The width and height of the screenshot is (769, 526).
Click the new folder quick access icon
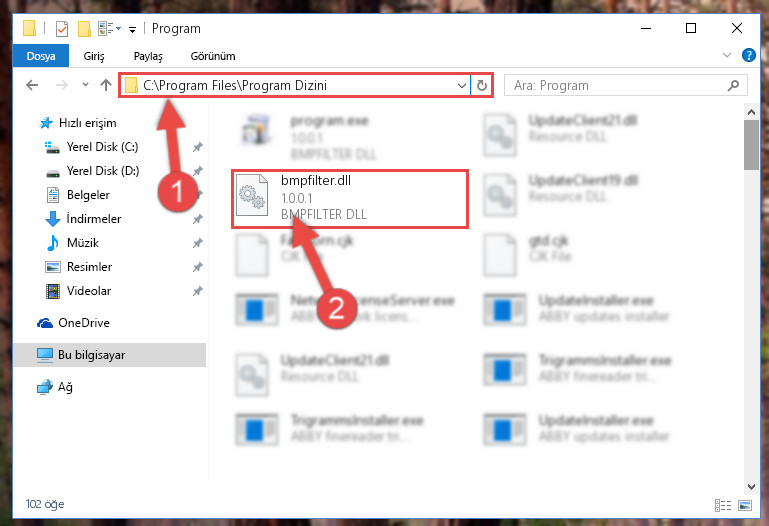pos(84,29)
